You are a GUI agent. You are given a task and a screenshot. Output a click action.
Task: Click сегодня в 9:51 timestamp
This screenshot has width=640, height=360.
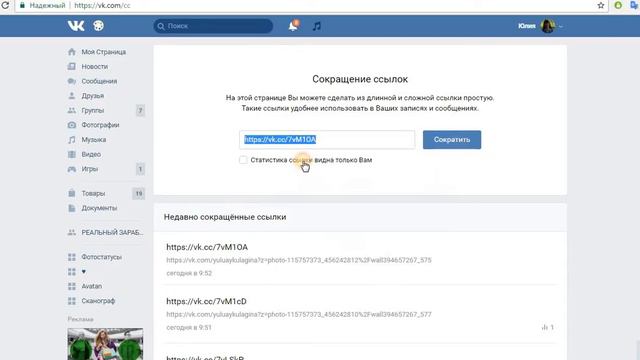click(x=189, y=327)
